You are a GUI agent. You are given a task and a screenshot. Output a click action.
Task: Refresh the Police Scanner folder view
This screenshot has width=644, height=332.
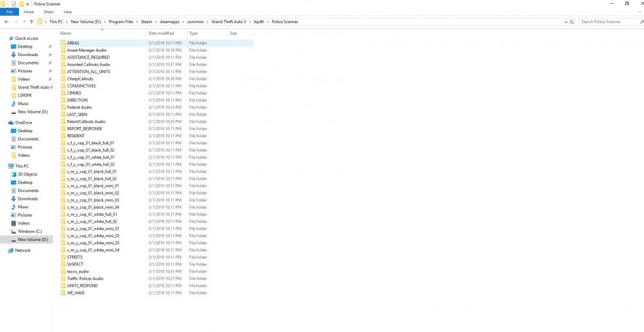571,22
